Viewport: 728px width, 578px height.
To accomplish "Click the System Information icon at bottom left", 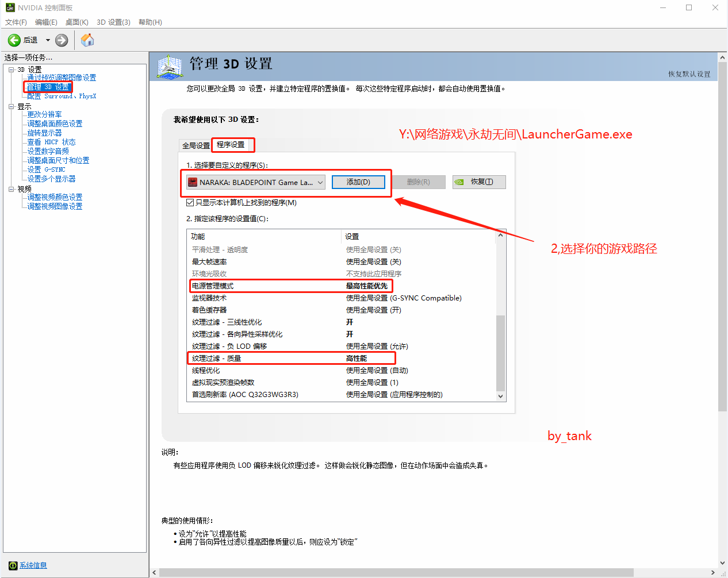I will pos(13,565).
